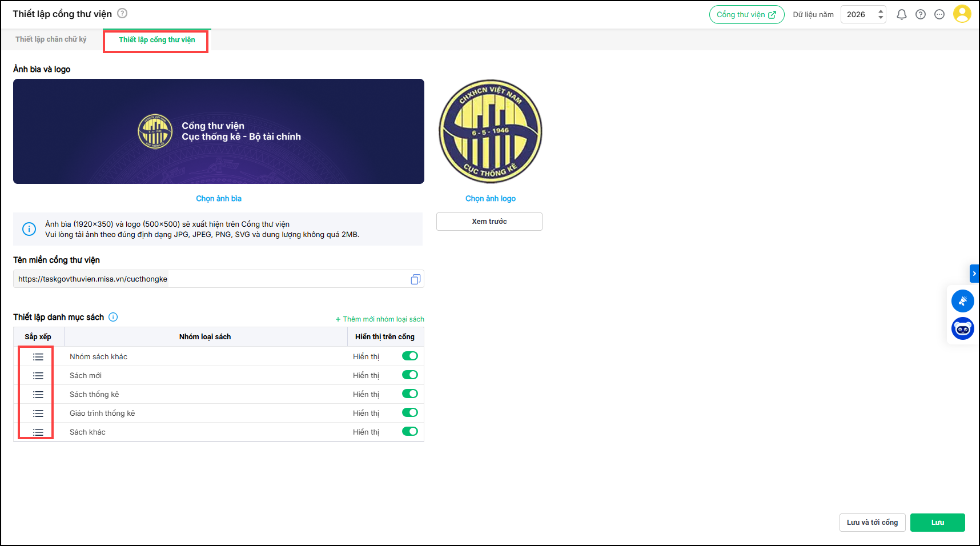
Task: Open the blue pin widget on right edge
Action: [963, 301]
